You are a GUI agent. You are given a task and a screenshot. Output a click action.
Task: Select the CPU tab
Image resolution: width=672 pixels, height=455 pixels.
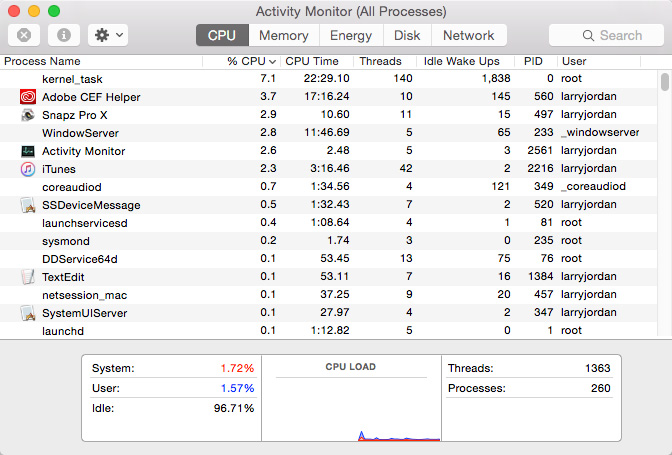[222, 35]
